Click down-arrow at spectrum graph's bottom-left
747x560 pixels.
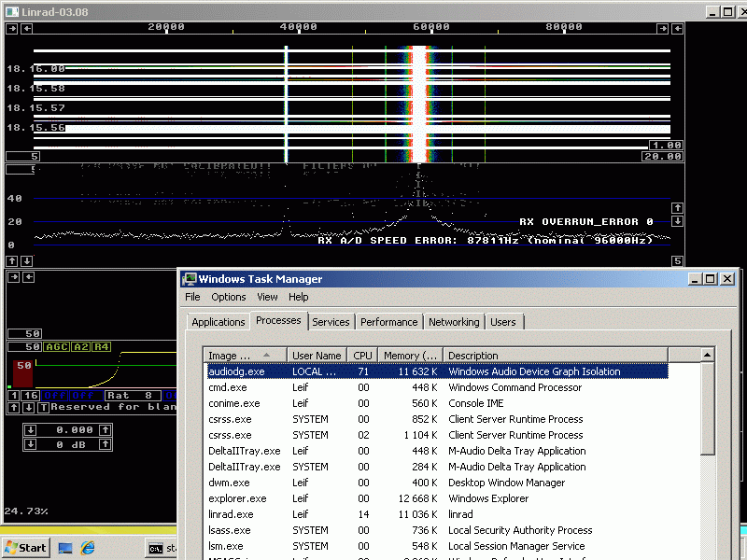click(27, 261)
